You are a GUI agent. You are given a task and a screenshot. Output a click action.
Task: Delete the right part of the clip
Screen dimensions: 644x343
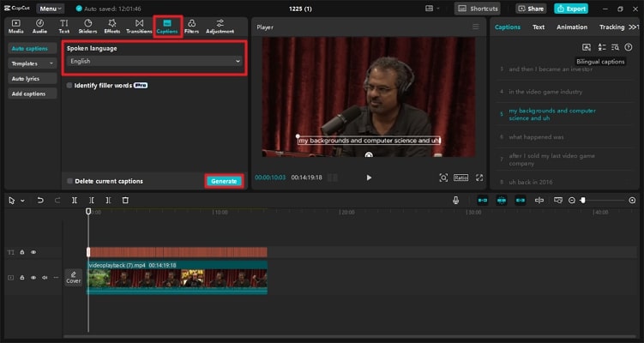point(108,201)
